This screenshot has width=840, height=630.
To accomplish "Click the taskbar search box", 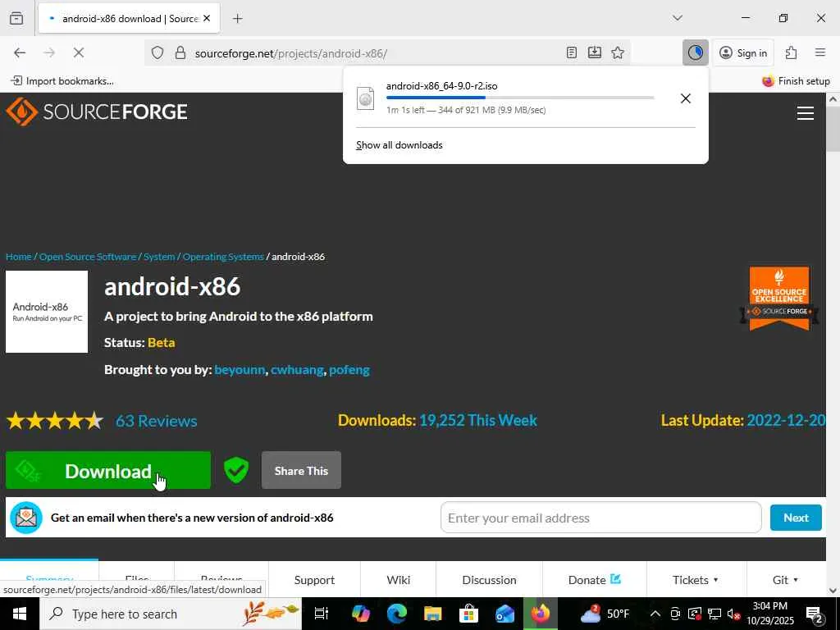I will (x=171, y=614).
